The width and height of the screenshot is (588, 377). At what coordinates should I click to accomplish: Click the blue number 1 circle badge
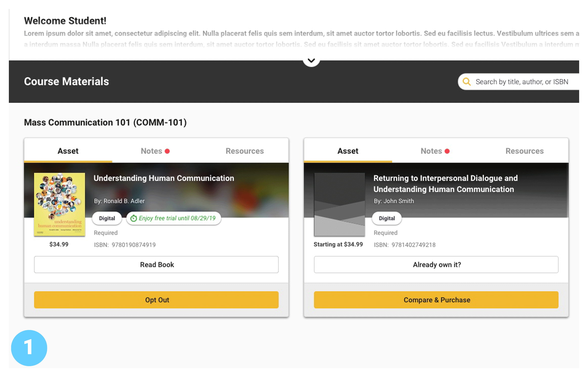tap(29, 348)
